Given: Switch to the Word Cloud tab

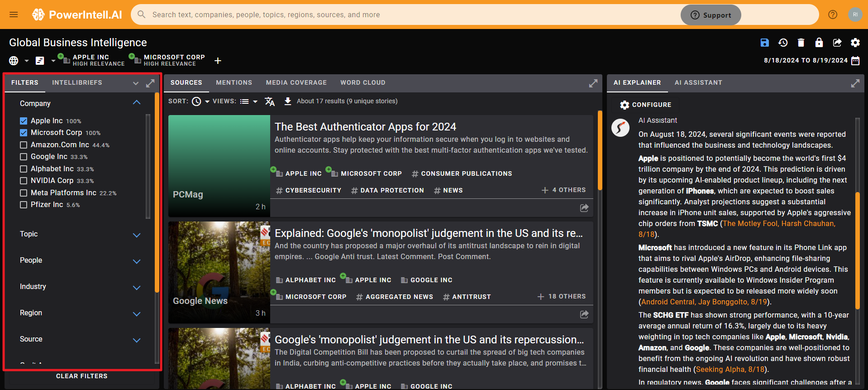Looking at the screenshot, I should (x=363, y=82).
